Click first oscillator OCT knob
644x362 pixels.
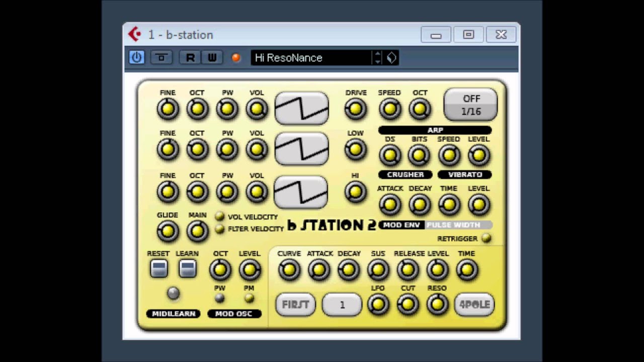[x=197, y=109]
